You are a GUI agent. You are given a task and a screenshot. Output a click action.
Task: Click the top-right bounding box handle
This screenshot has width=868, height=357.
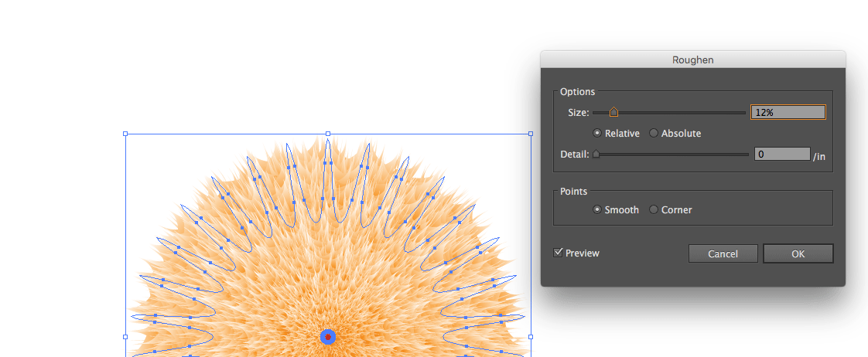pos(531,134)
